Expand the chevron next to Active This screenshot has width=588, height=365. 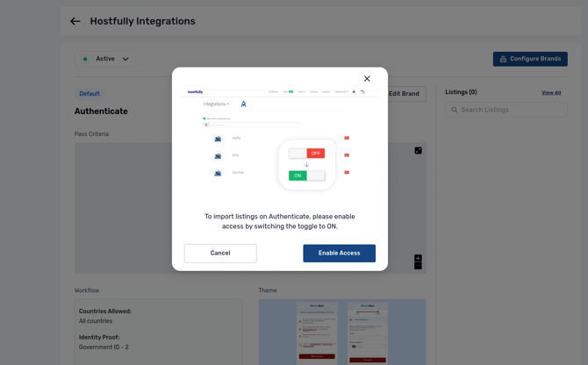pos(125,59)
